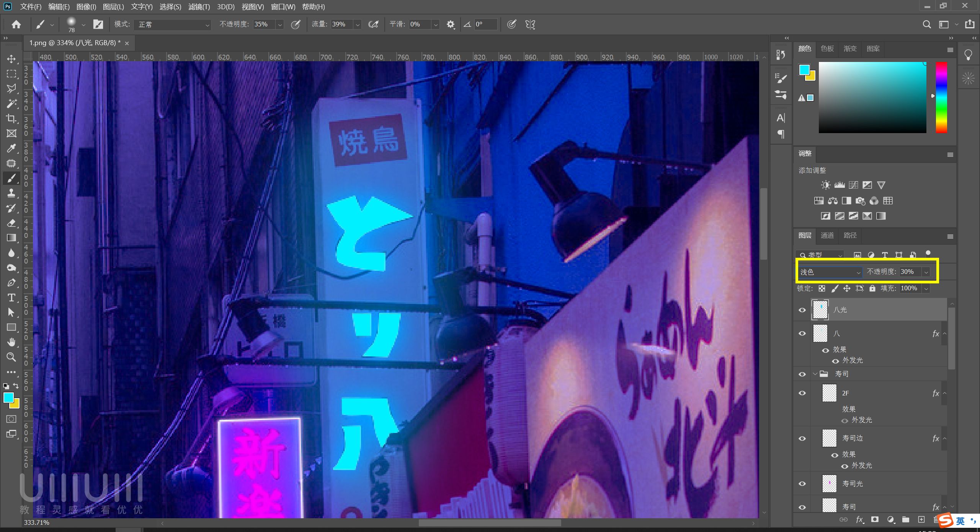The height and width of the screenshot is (532, 980).
Task: Select the Blur tool
Action: (11, 253)
